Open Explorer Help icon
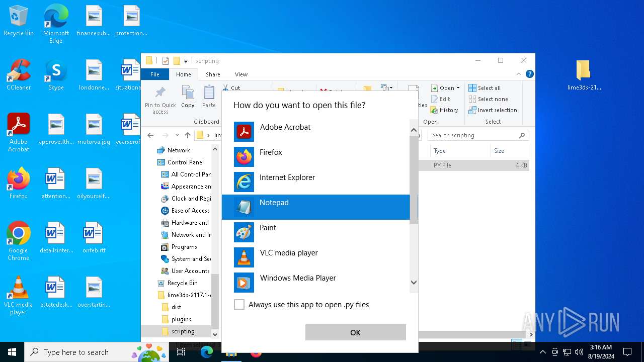The width and height of the screenshot is (644, 362). (529, 74)
